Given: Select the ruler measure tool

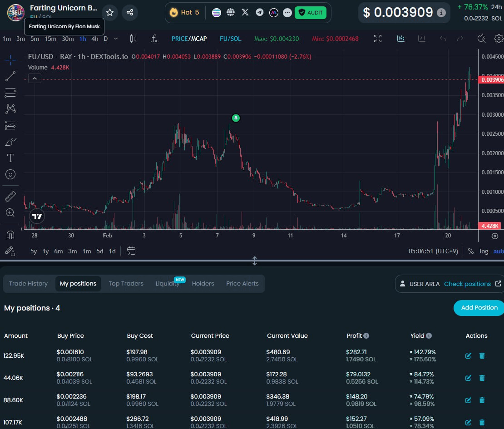Looking at the screenshot, I should (x=10, y=197).
